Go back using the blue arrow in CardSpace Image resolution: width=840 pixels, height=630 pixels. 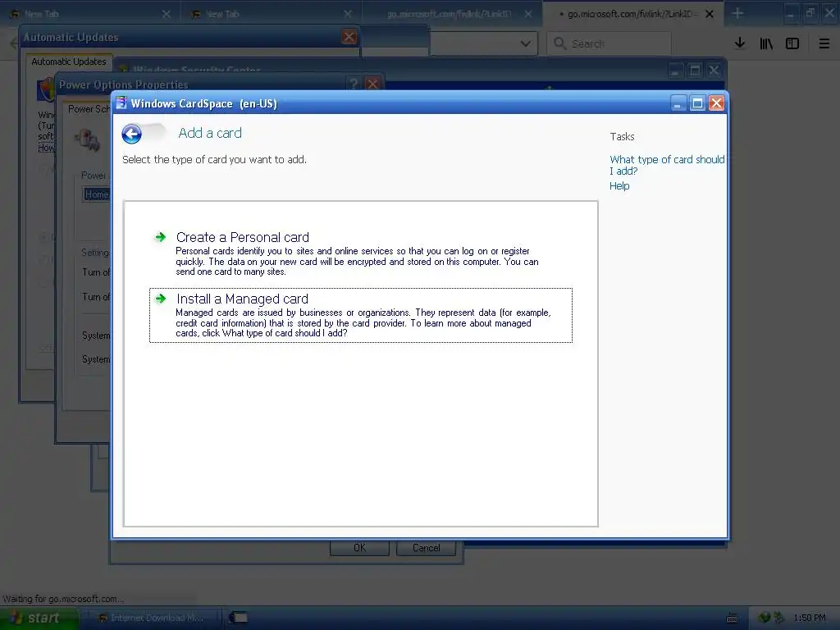click(132, 134)
